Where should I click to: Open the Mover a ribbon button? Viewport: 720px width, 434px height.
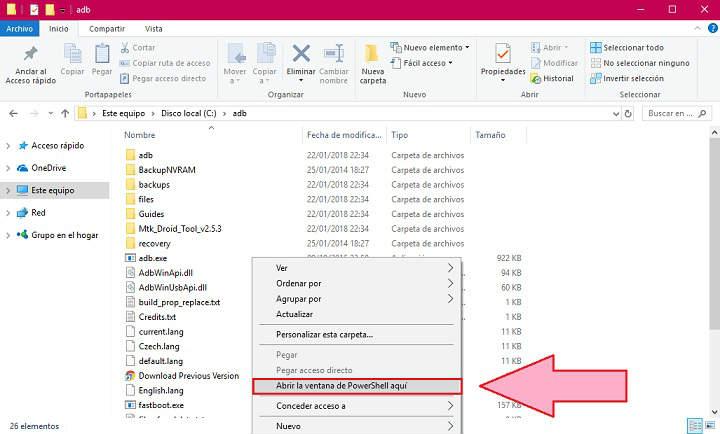[235, 63]
